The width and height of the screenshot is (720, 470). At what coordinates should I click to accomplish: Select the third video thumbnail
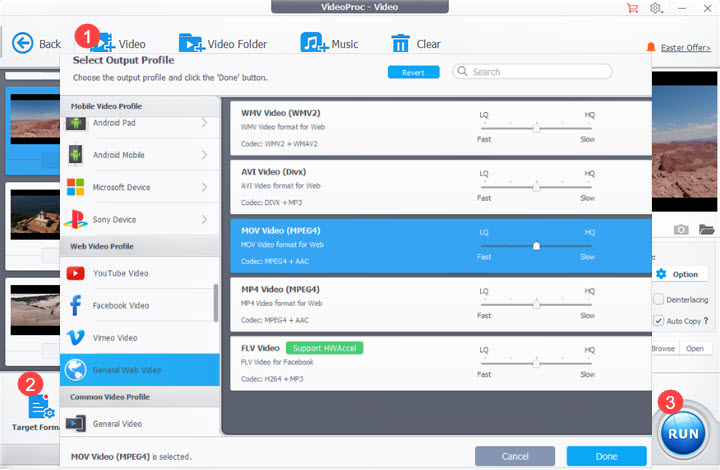(x=35, y=310)
